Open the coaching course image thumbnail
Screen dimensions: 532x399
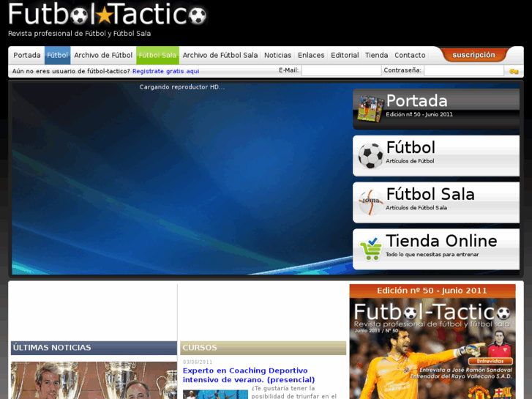point(215,395)
